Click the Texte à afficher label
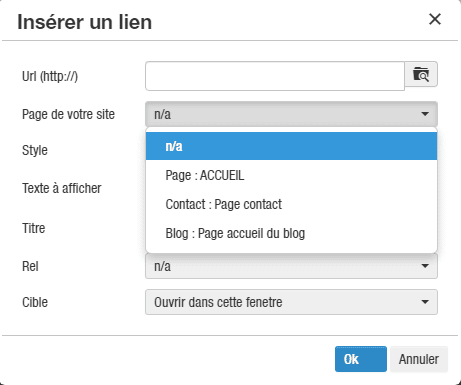461x385 pixels. (x=62, y=188)
